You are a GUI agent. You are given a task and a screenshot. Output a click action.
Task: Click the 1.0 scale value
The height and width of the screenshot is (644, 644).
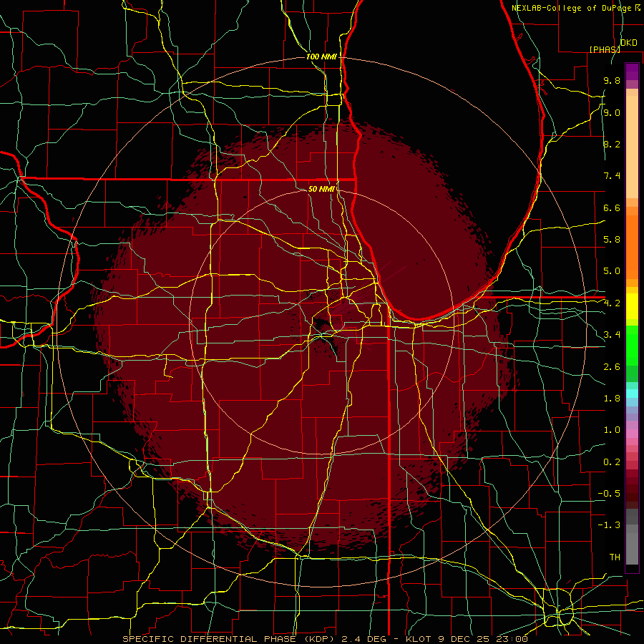tap(612, 430)
